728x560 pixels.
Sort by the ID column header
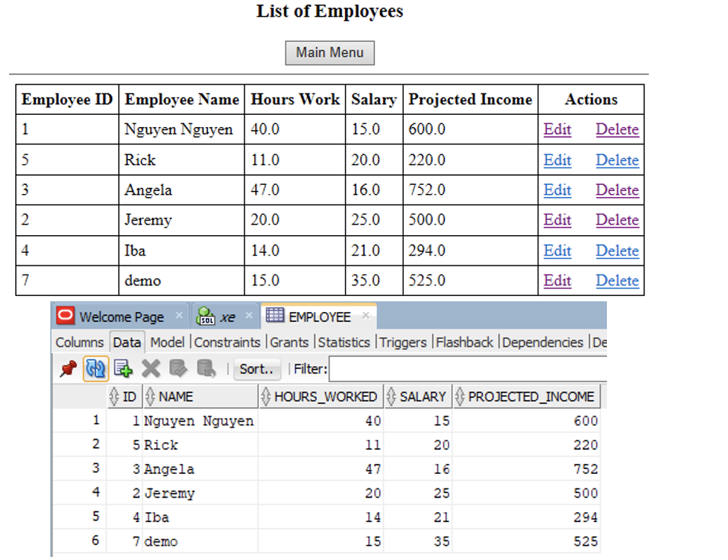124,396
